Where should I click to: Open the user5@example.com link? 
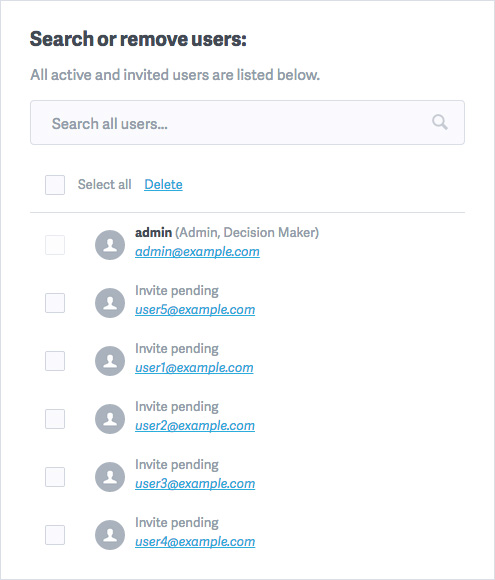[x=195, y=310]
